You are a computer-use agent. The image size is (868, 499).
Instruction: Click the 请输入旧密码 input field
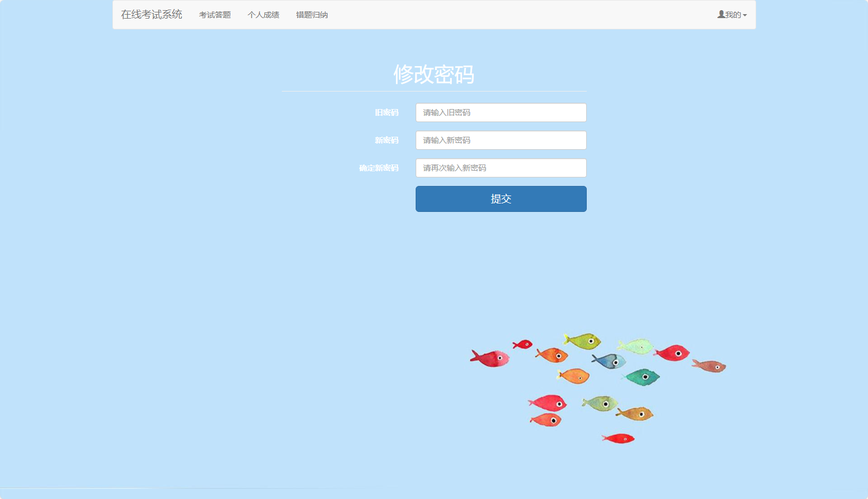(500, 112)
